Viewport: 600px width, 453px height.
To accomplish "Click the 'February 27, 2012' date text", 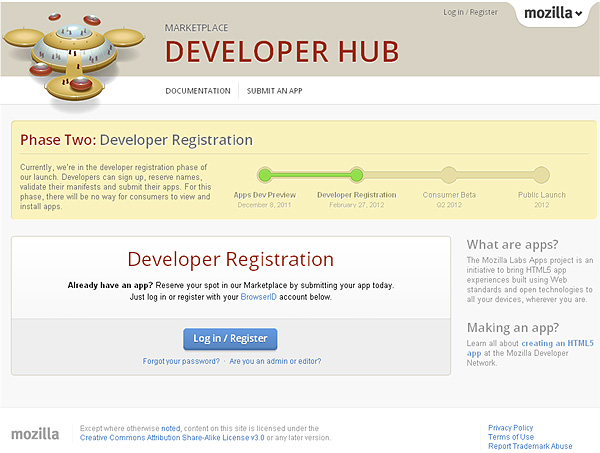I will 357,205.
